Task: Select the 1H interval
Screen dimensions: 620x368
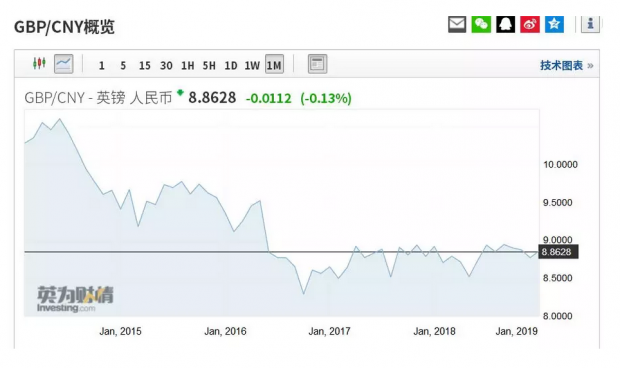Action: (187, 65)
